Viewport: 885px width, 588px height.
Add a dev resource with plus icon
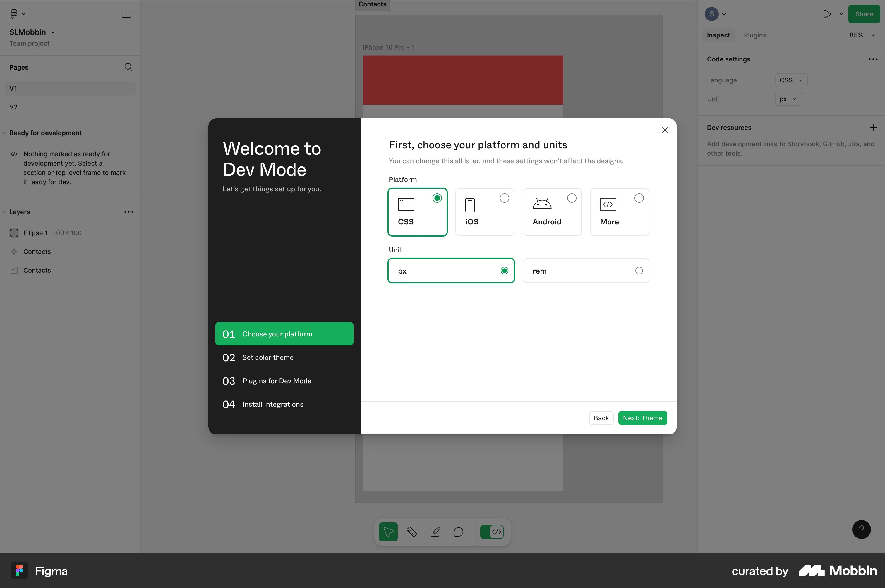coord(873,128)
